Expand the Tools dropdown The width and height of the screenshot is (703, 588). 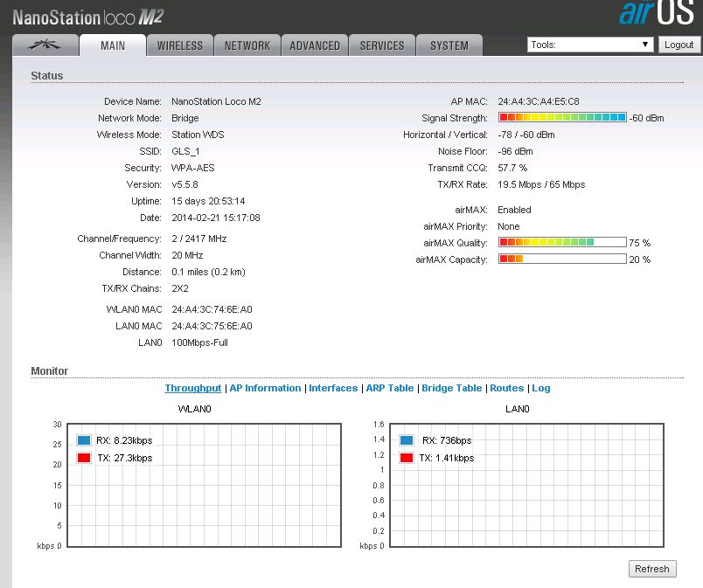pyautogui.click(x=590, y=45)
